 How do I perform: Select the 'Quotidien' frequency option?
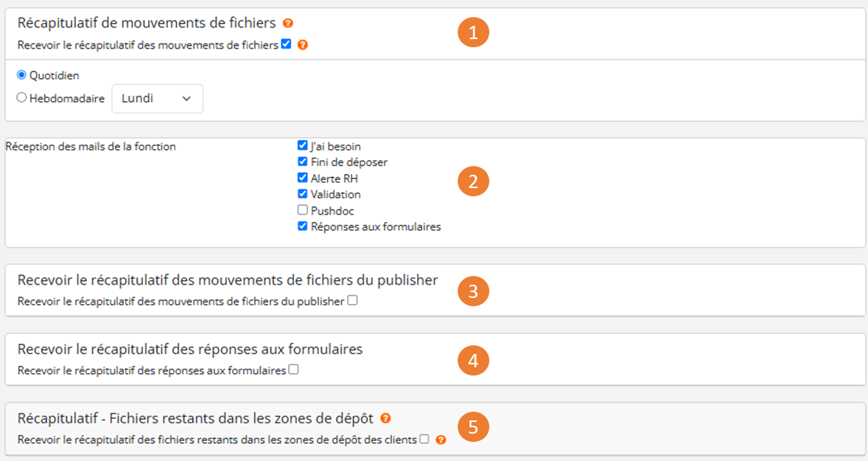pos(23,75)
